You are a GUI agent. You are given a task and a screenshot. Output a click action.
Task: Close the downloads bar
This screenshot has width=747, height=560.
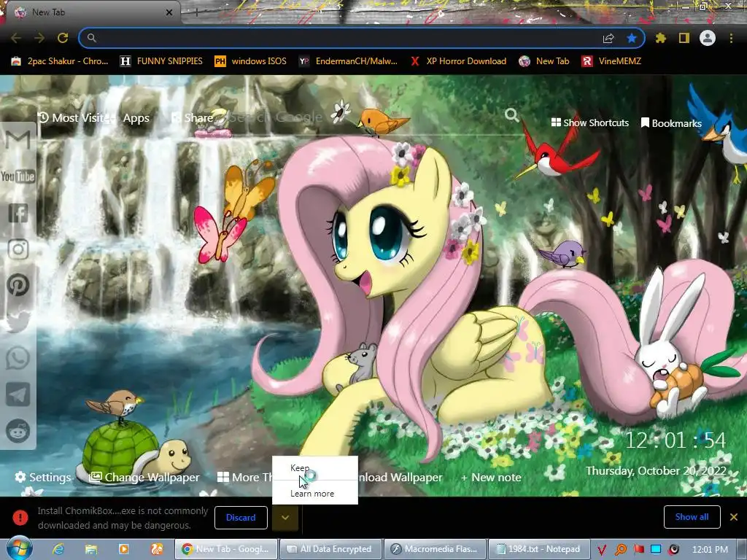734,517
